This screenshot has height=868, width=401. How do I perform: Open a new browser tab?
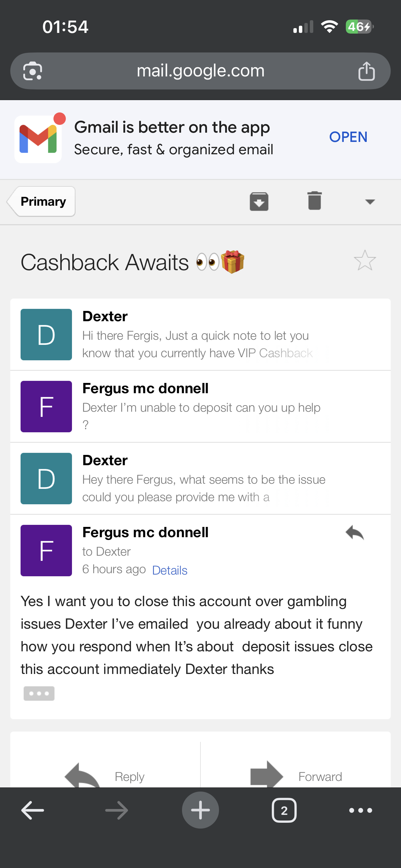tap(200, 810)
